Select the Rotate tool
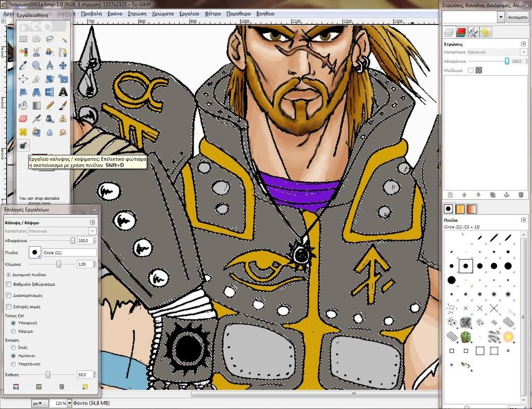 pyautogui.click(x=49, y=79)
